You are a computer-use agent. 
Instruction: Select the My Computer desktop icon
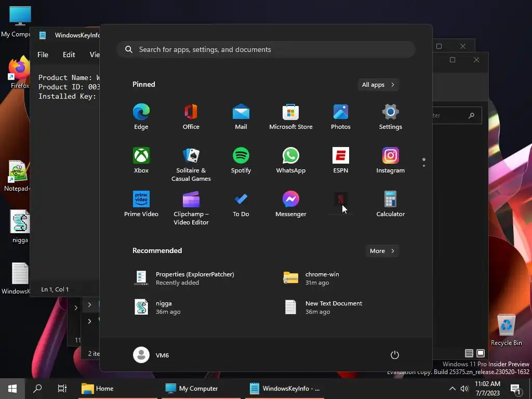tap(16, 22)
